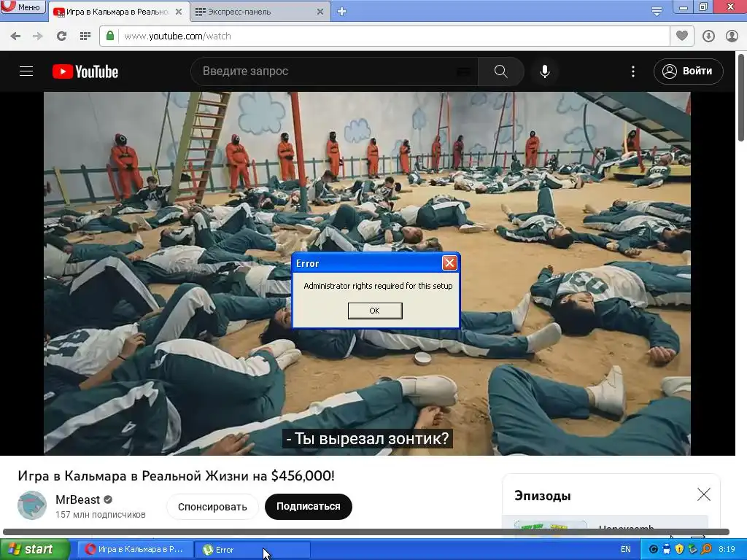
Task: Click the Спонсировать button
Action: click(212, 507)
